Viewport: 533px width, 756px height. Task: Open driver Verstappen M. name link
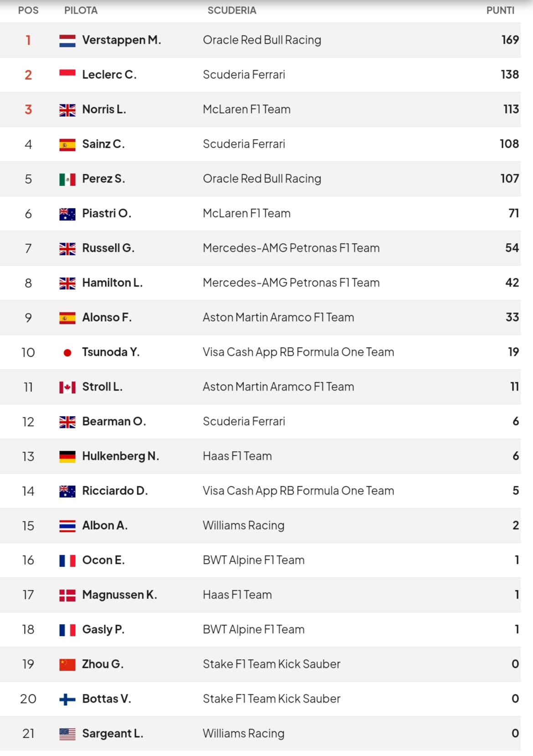coord(121,40)
